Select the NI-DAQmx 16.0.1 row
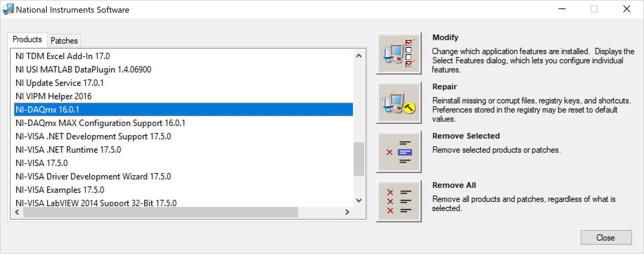 [x=183, y=109]
